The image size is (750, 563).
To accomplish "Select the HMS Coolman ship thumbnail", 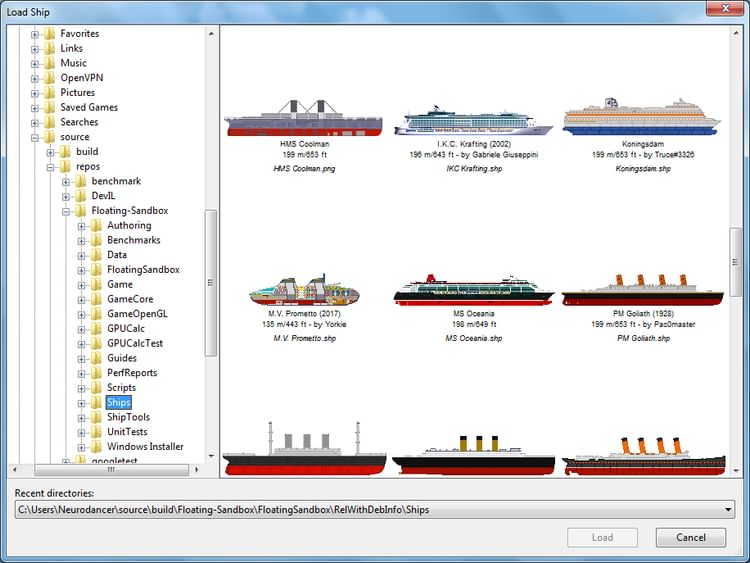I will pos(304,118).
